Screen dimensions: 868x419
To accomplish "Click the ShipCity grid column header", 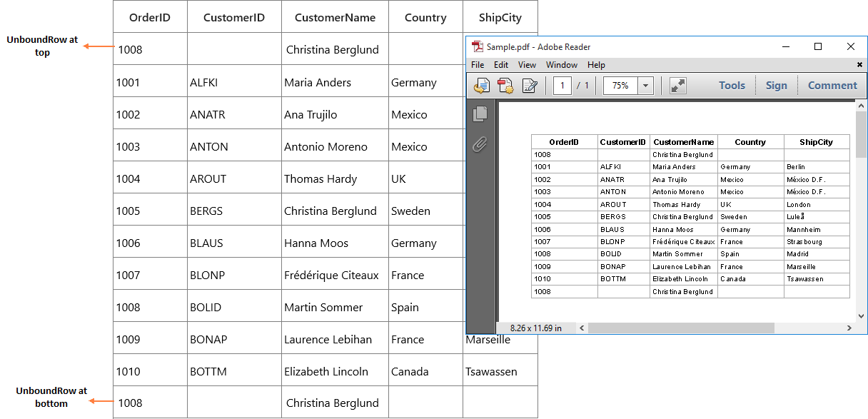I will [500, 18].
